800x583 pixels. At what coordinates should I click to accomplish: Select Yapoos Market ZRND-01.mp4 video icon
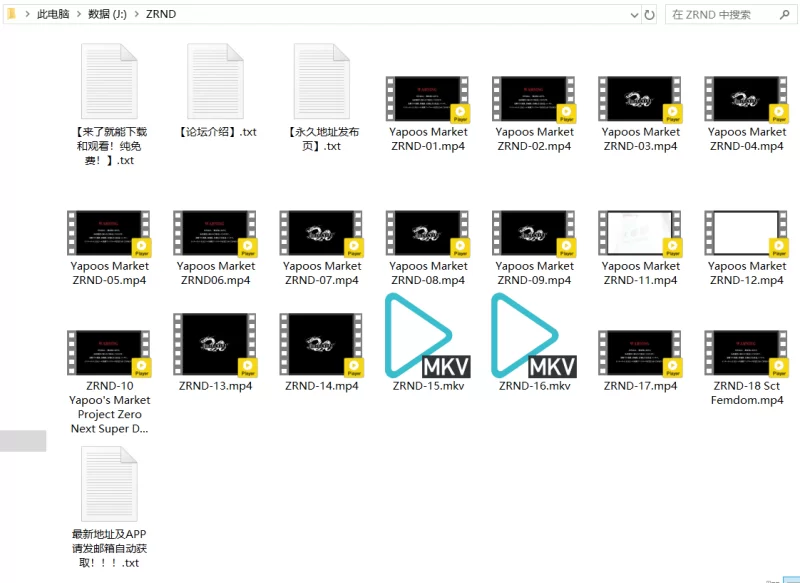coord(428,99)
